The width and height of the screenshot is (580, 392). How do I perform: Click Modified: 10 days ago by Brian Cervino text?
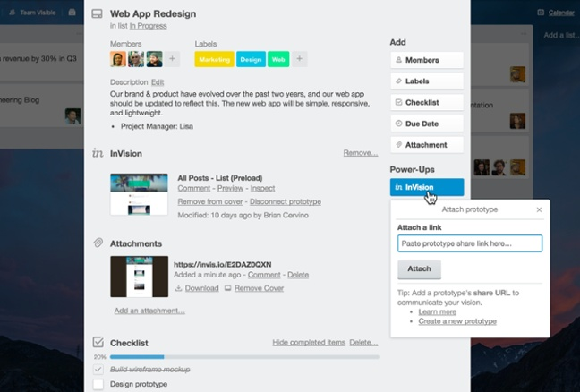pos(243,215)
